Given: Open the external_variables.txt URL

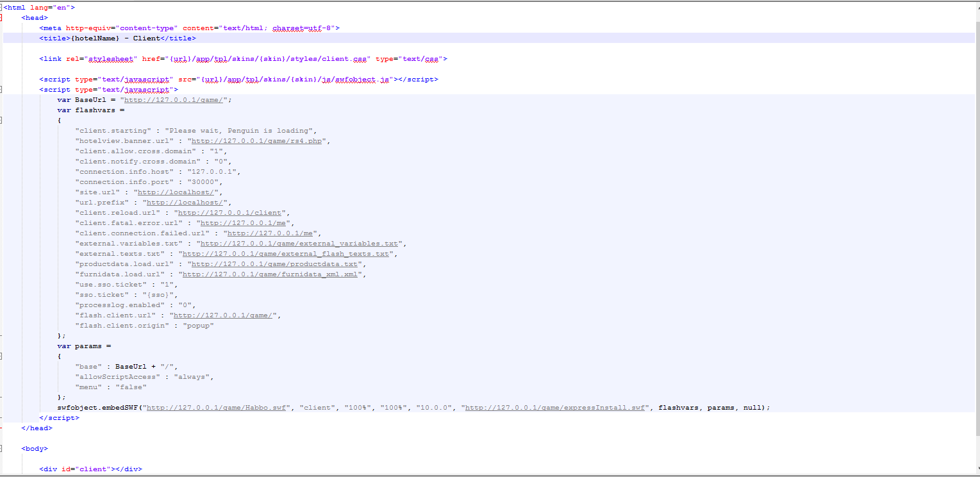Looking at the screenshot, I should (x=299, y=244).
